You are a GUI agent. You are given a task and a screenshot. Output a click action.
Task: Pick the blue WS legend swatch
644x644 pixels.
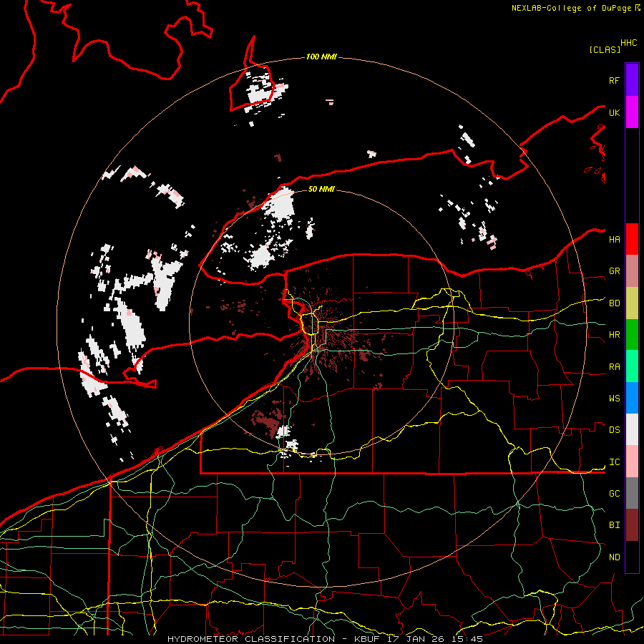[632, 398]
